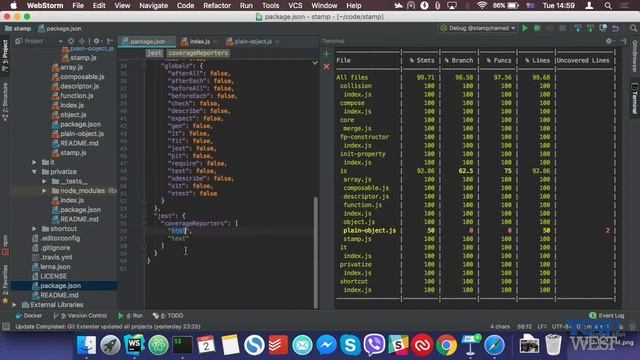Click Wi-Fi icon in menu bar
The height and width of the screenshot is (360, 640).
[x=482, y=5]
